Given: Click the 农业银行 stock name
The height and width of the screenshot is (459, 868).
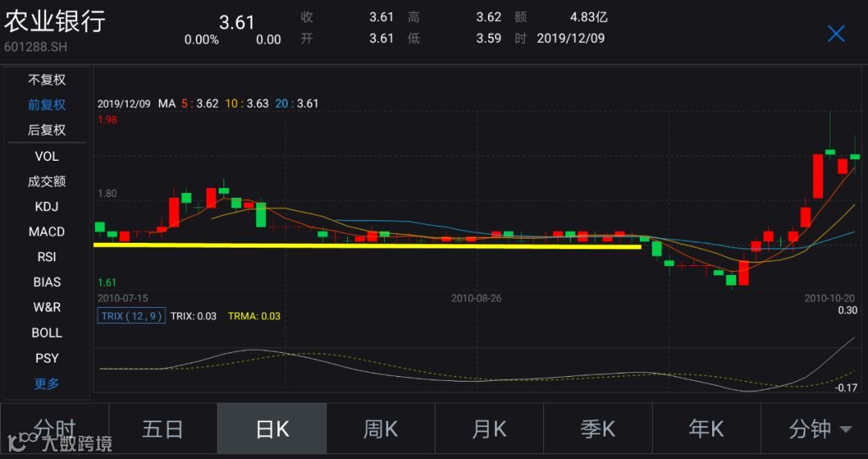Looking at the screenshot, I should (55, 21).
